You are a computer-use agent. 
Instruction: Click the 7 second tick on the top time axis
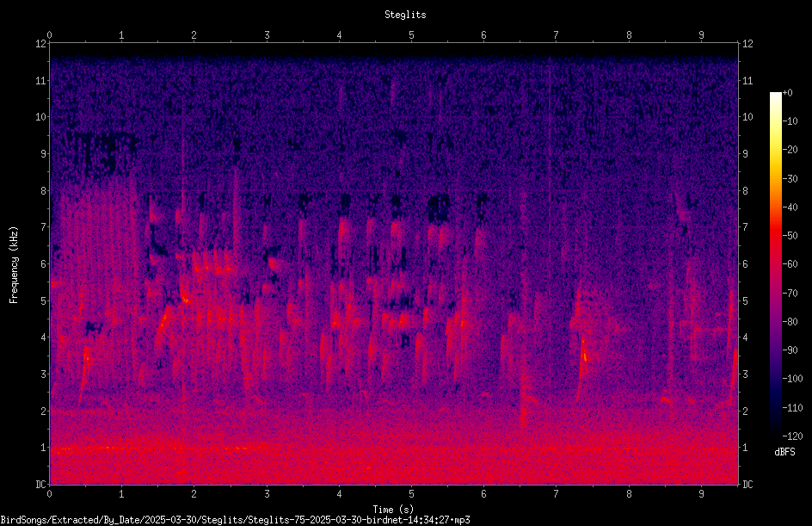click(x=557, y=35)
